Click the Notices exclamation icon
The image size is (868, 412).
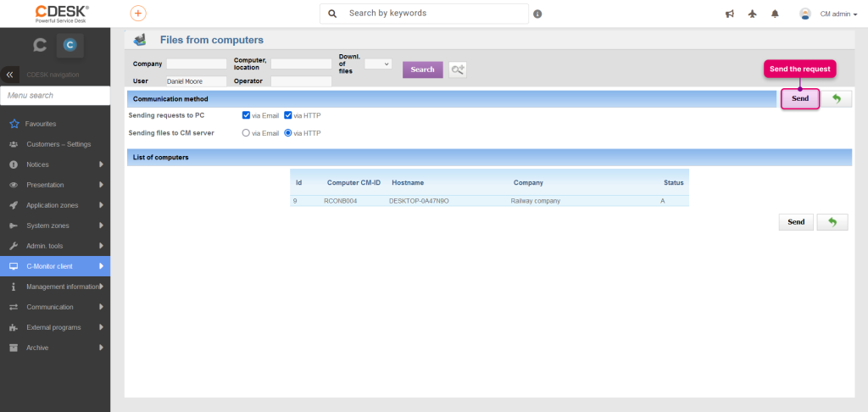tap(14, 164)
